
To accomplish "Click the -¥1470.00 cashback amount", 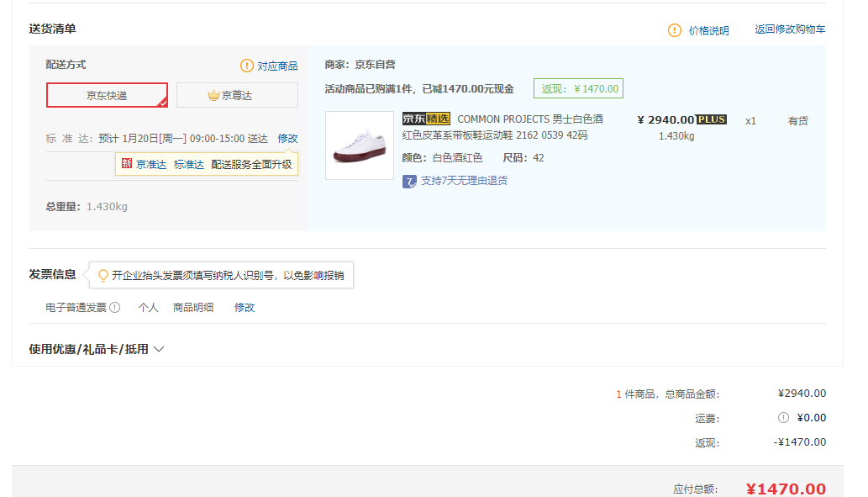I will point(799,442).
